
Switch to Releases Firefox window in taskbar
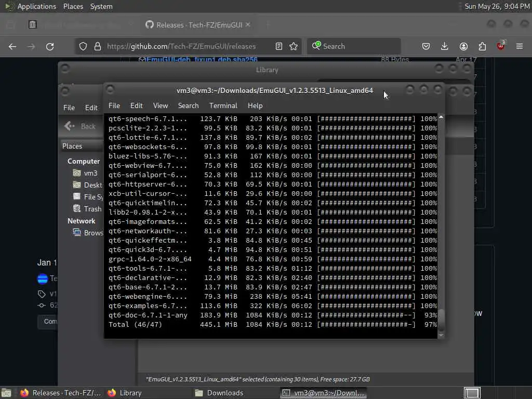point(60,393)
